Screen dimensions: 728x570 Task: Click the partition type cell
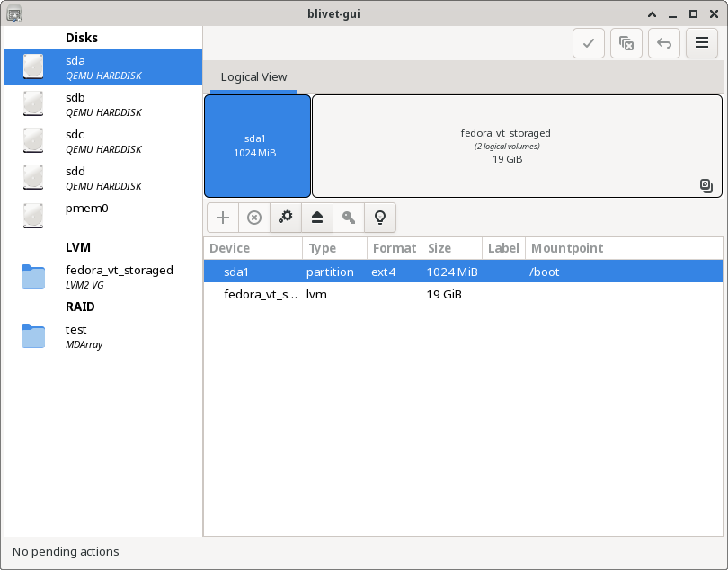pyautogui.click(x=330, y=272)
